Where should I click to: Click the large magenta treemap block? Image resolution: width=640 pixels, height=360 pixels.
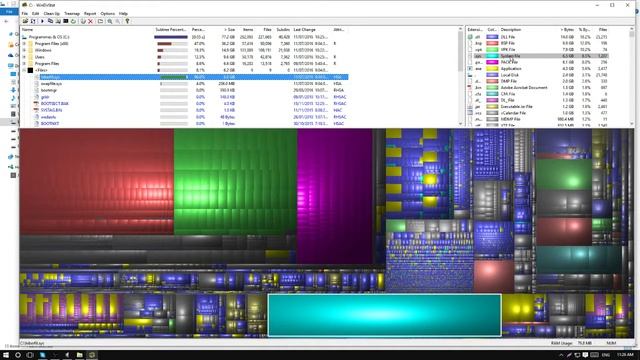(x=335, y=196)
